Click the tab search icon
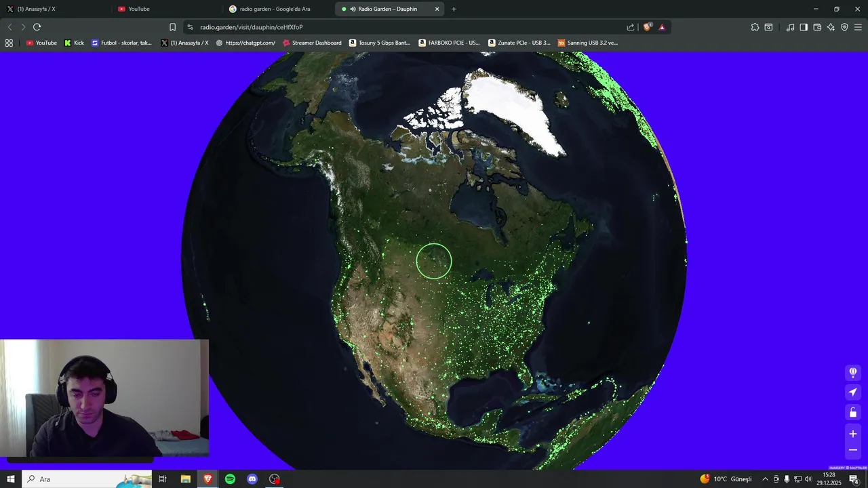The width and height of the screenshot is (868, 488). (x=768, y=27)
